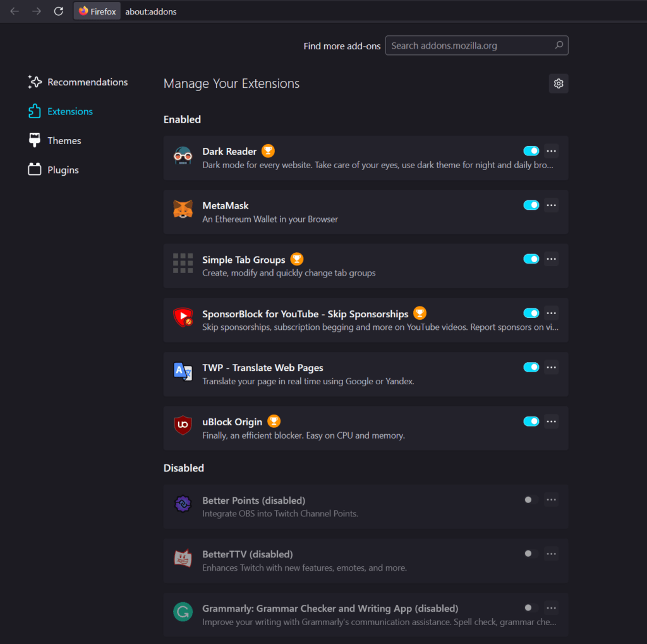Viewport: 647px width, 644px height.
Task: Go back with the browser back arrow
Action: coord(15,11)
